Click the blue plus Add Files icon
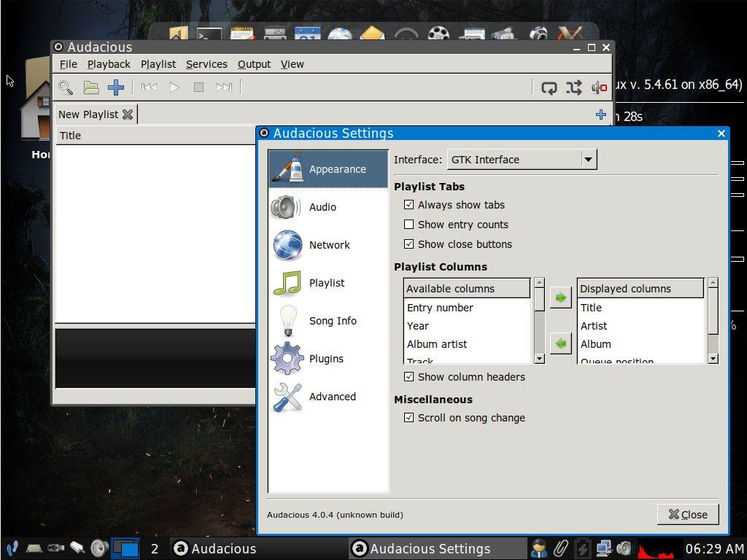Screen dimensions: 747x560 click(x=116, y=87)
